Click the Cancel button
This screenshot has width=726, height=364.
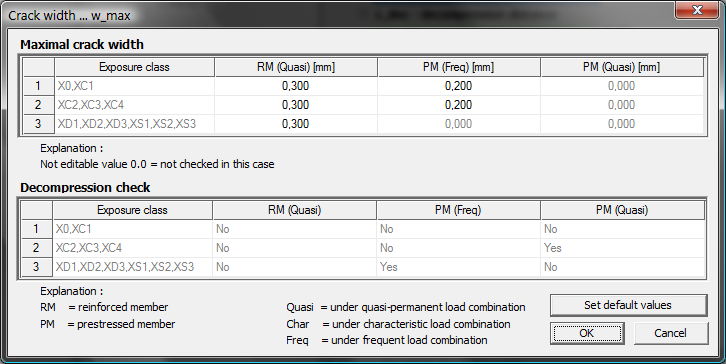670,333
